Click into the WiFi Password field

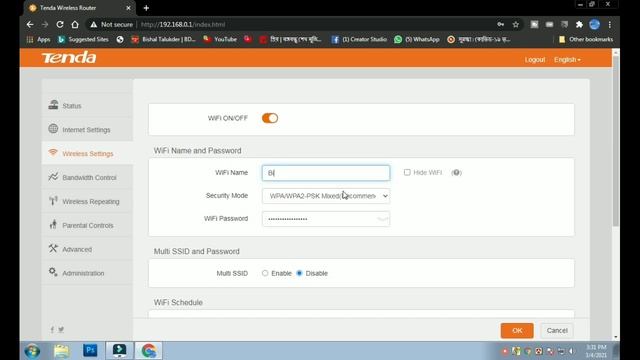coord(326,219)
